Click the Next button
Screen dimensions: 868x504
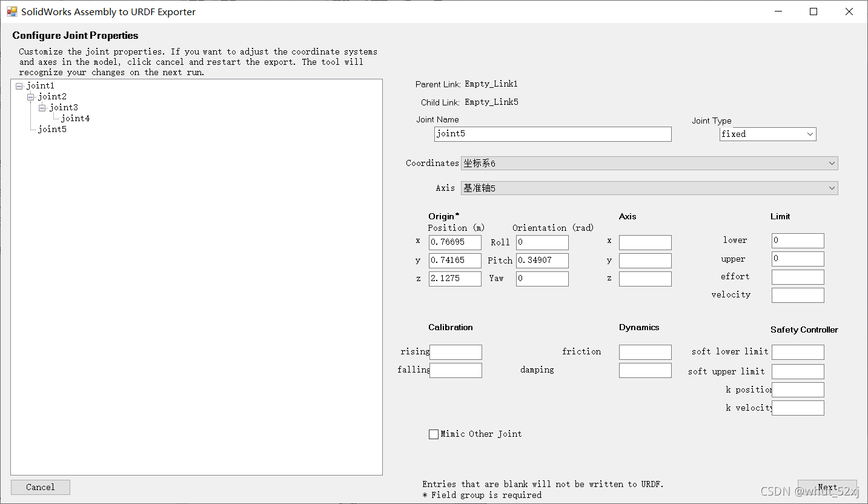click(x=827, y=487)
